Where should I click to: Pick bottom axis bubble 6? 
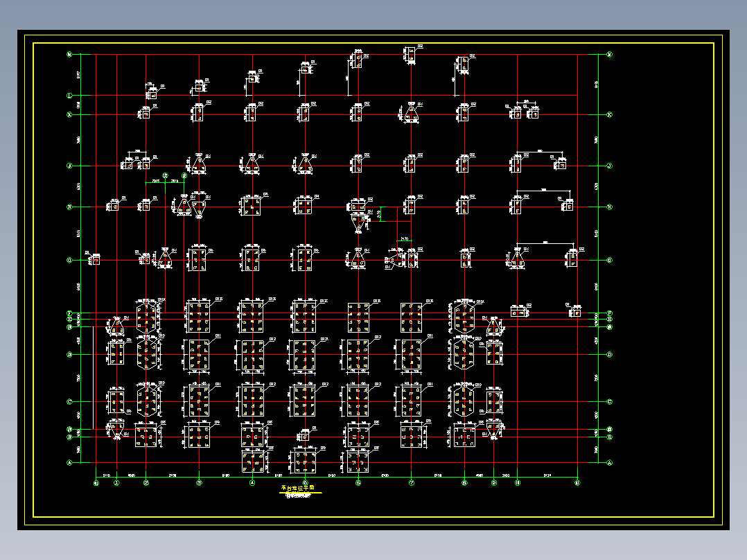pos(358,483)
